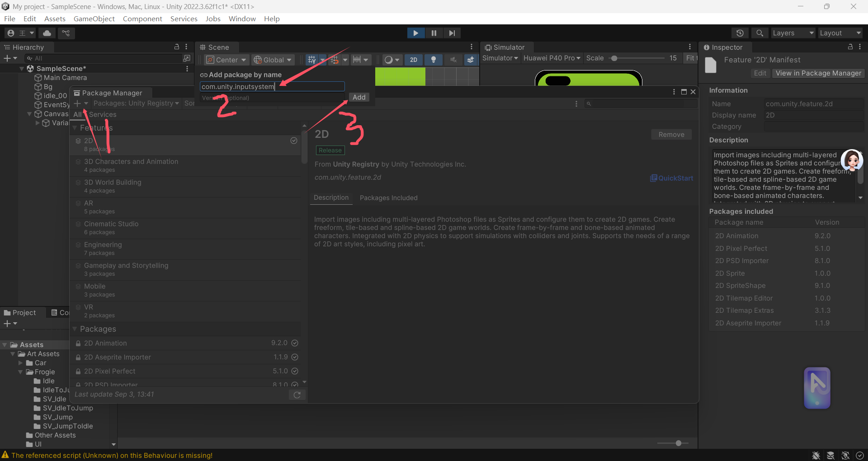The image size is (868, 461).
Task: Toggle Scene audio mute icon
Action: (453, 60)
